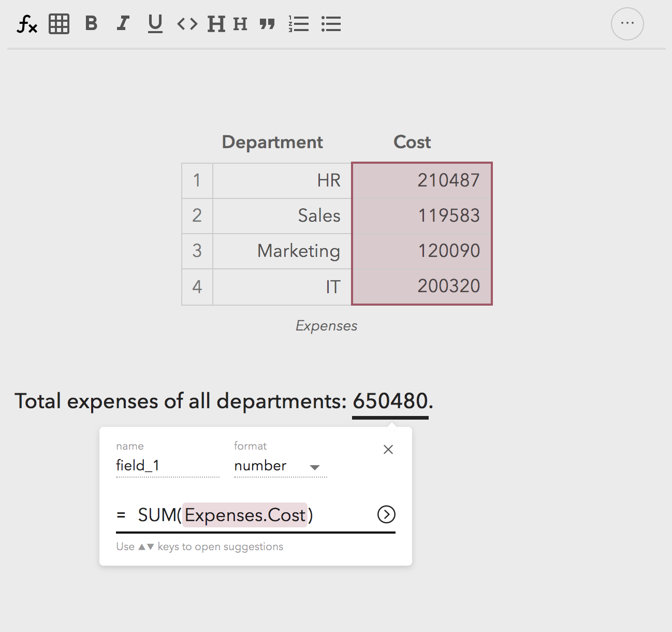
Task: Select the Cost column header
Action: [412, 142]
